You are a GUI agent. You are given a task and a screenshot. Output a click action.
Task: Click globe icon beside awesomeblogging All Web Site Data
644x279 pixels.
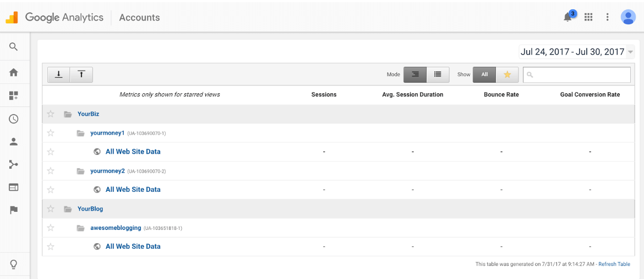click(97, 246)
